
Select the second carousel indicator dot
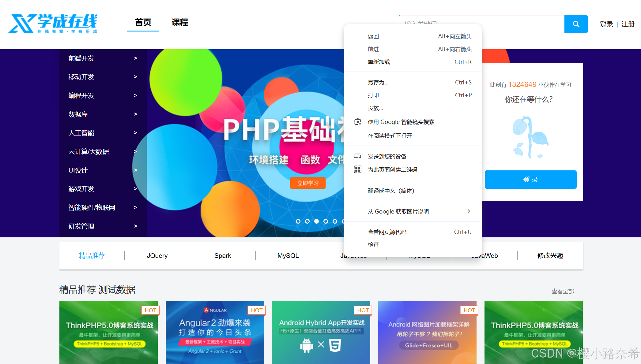click(307, 221)
